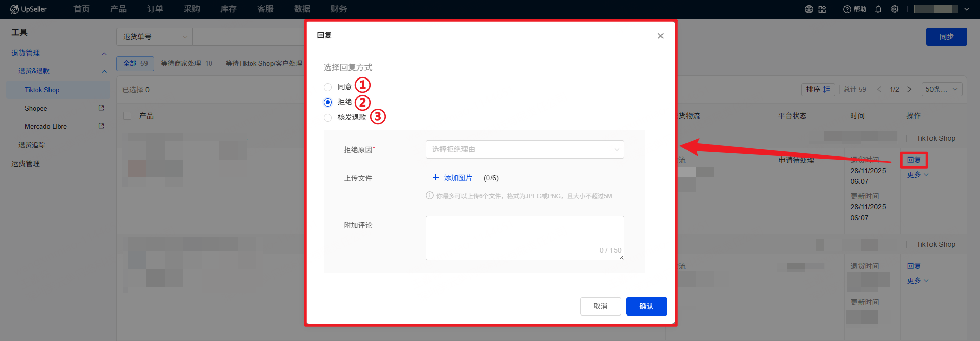Viewport: 980px width, 341px height.
Task: Switch to the 等待商家处理 tab
Action: (x=186, y=64)
